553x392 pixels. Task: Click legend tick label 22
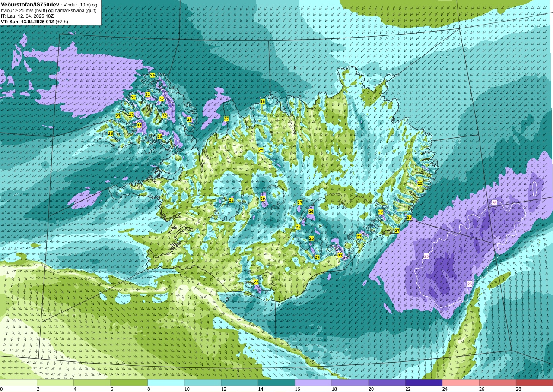(408, 389)
